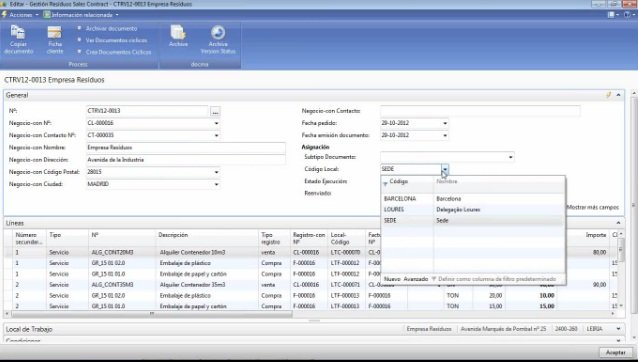Open the Información relacionada menu
Viewport: 638px width, 362px height.
tap(81, 15)
